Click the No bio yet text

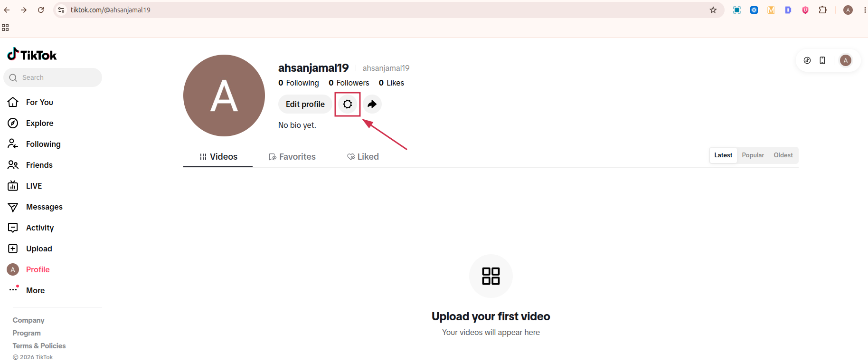tap(297, 125)
